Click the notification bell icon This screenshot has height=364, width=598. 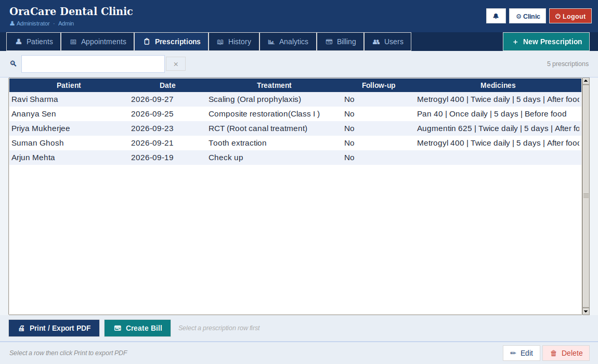click(x=496, y=16)
